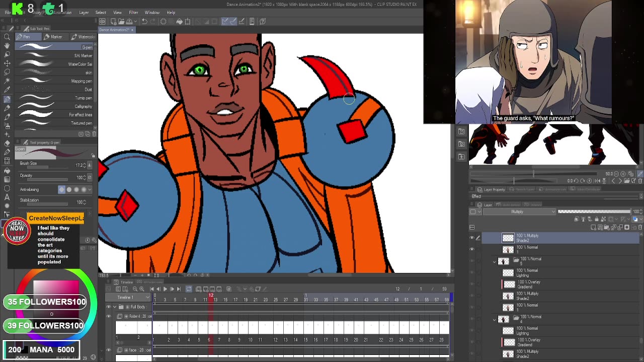Select the Hand move tool
This screenshot has height=362, width=644.
pos(7,46)
